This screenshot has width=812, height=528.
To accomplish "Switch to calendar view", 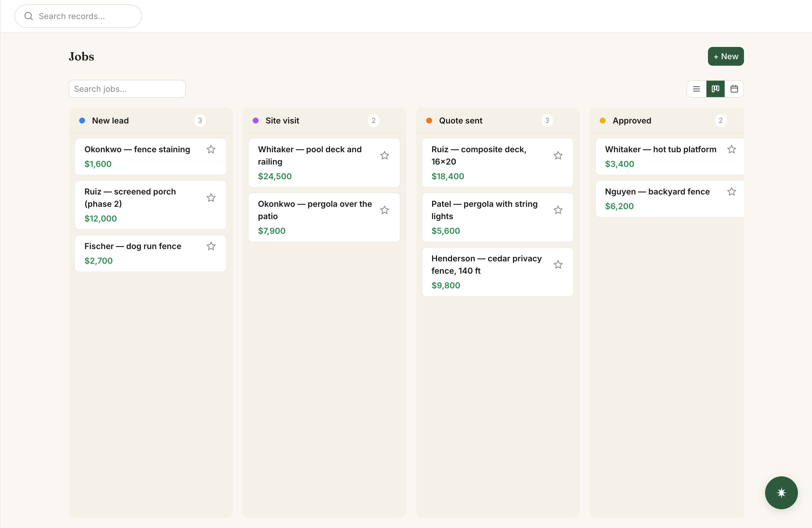I will coord(734,89).
